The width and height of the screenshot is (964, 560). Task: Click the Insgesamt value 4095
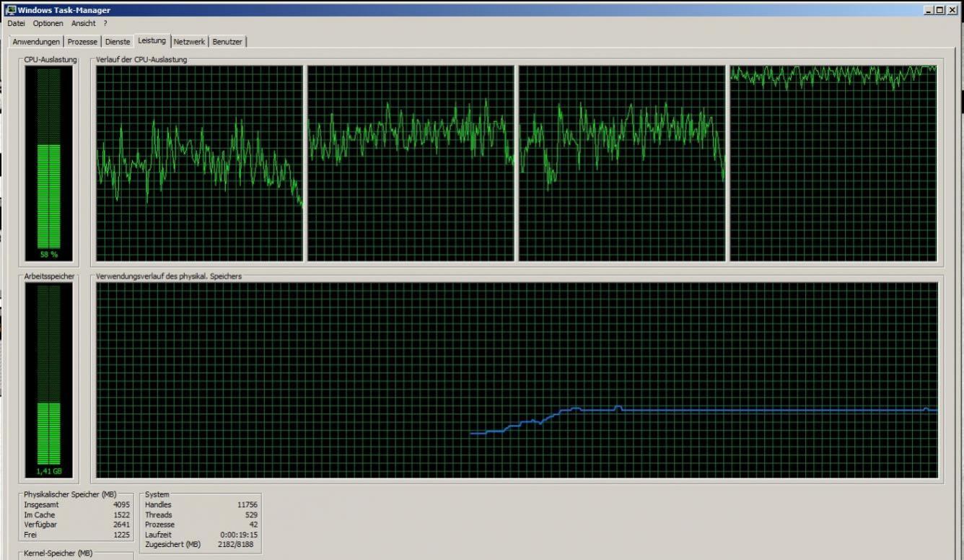tap(121, 505)
